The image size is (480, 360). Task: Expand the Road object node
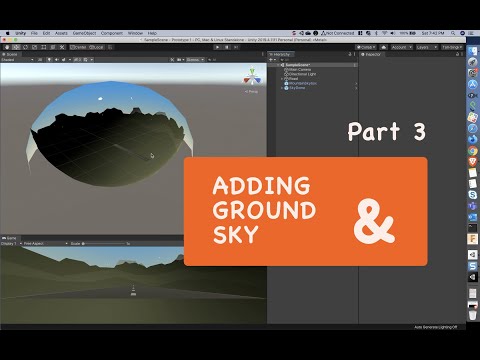tap(282, 79)
